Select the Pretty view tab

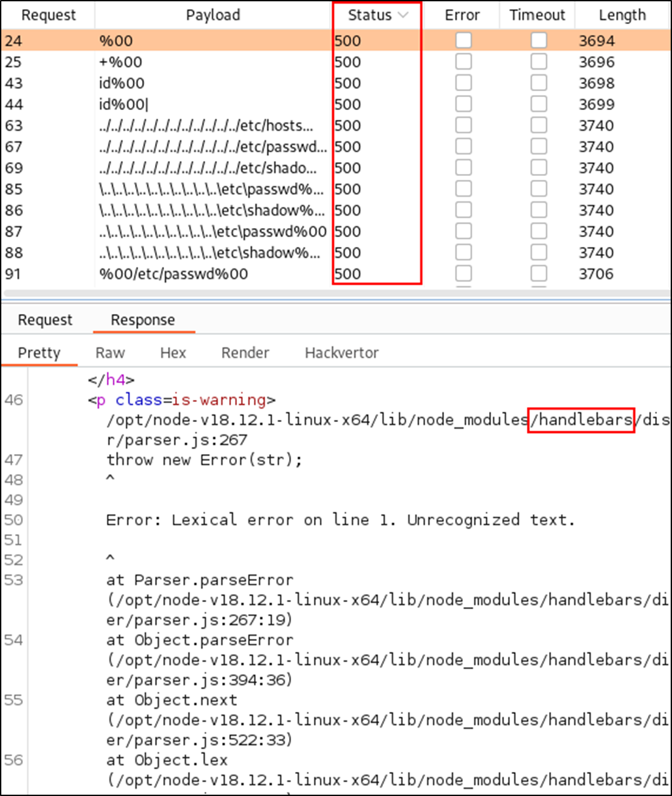[39, 353]
